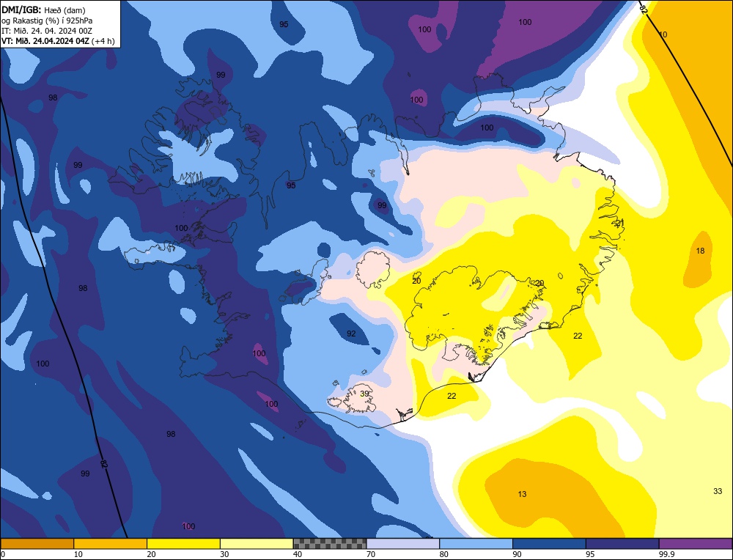Click the dark indigo 95–99.9 legend swatch

[x=622, y=543]
